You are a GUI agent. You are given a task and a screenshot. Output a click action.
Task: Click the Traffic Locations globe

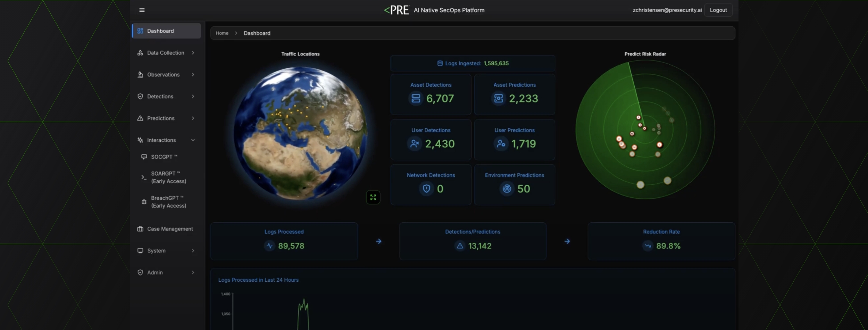[300, 133]
